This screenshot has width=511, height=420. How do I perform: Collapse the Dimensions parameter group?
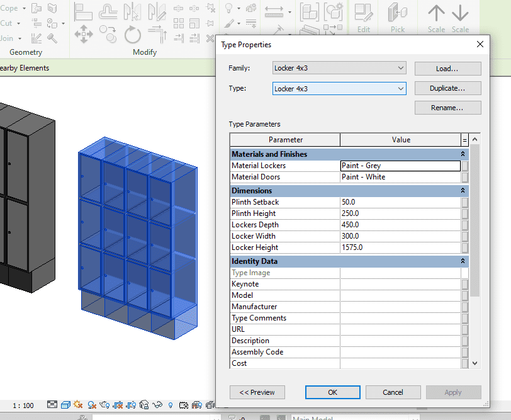point(463,191)
